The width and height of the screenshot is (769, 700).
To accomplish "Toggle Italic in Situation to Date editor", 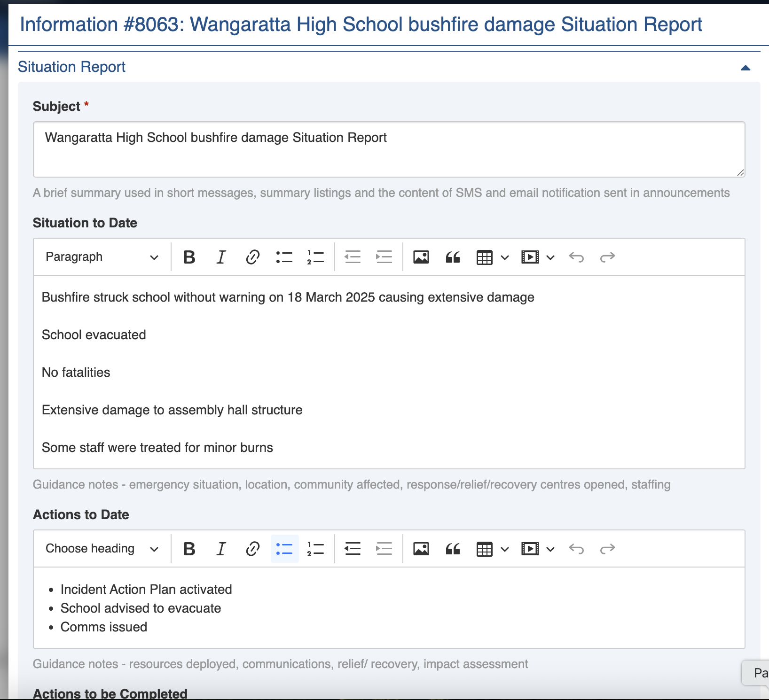I will [x=220, y=257].
